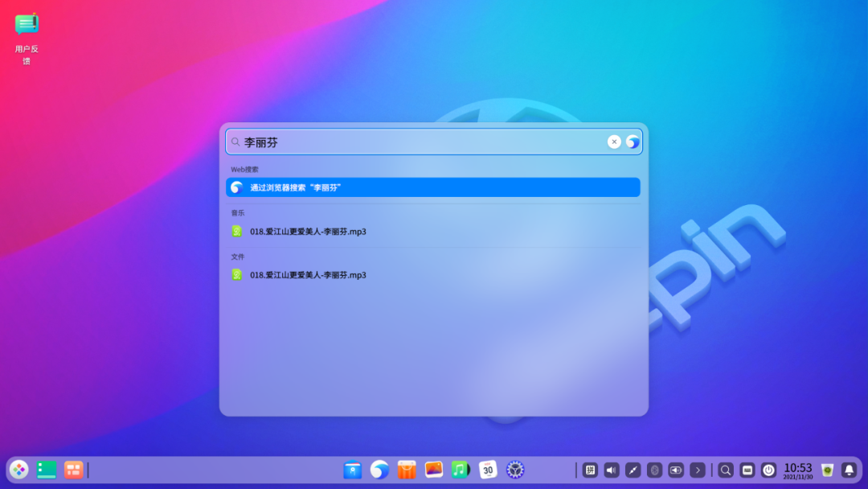Show the desktop via the green dock icon

pos(47,470)
